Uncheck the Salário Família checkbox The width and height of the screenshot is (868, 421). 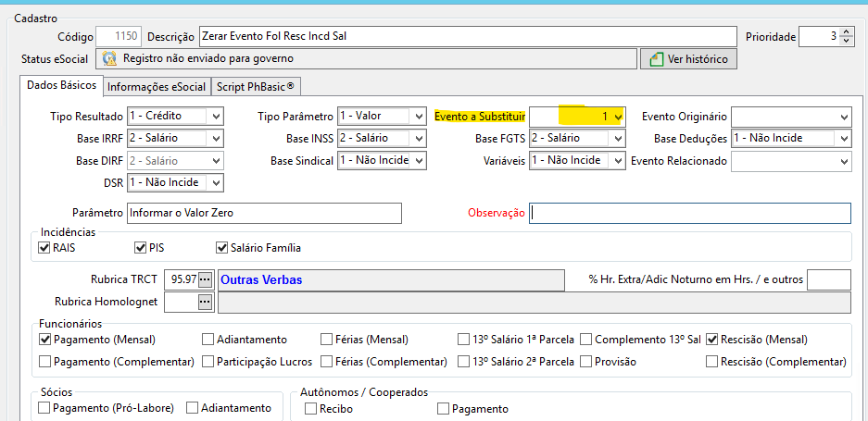[222, 248]
